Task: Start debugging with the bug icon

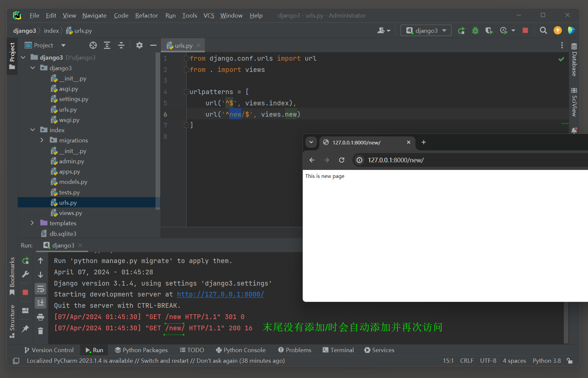Action: coord(475,30)
